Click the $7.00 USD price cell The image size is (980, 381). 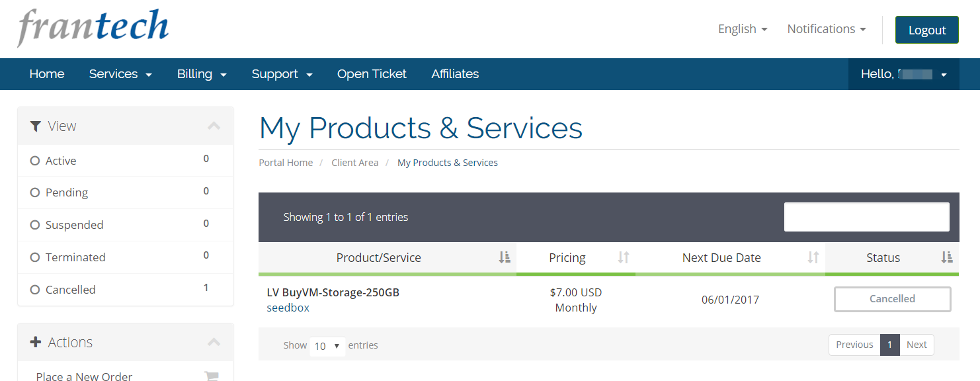pos(576,292)
